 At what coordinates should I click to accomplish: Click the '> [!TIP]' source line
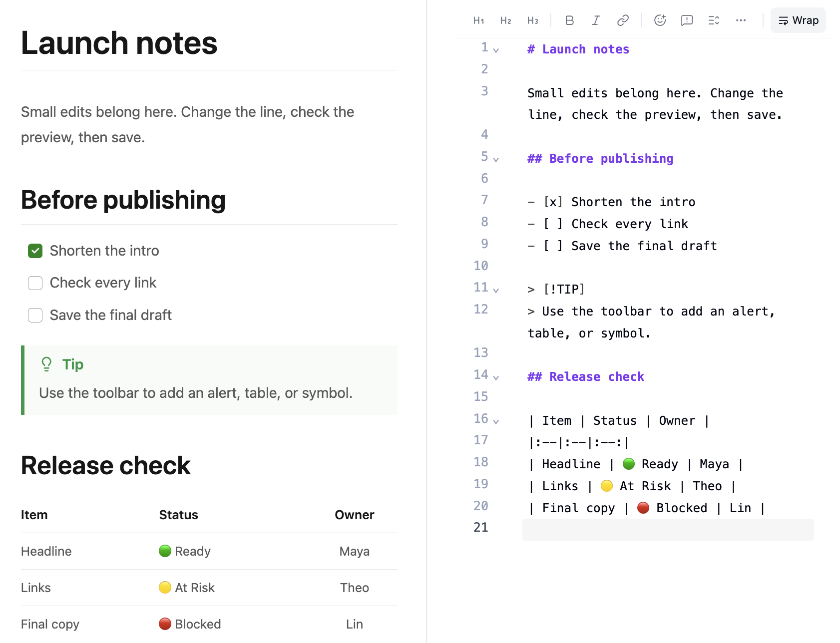point(556,290)
